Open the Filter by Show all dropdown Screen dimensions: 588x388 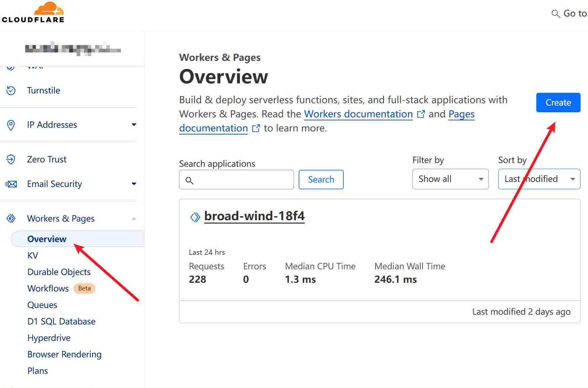tap(450, 179)
